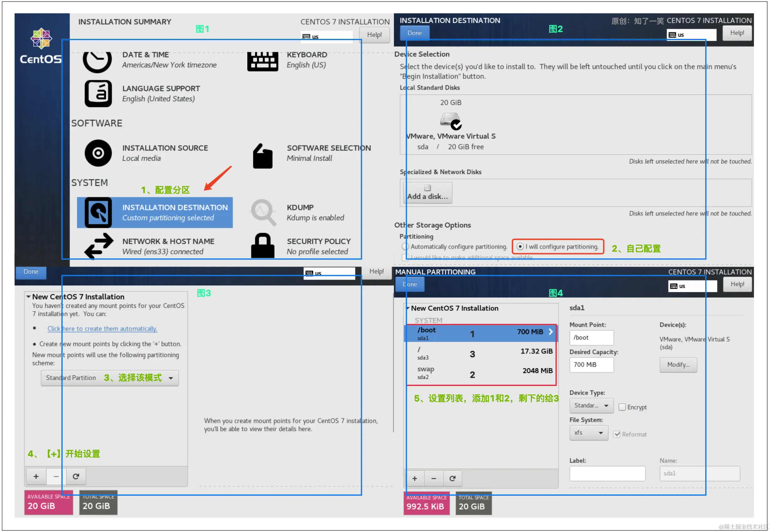Click the Mount Point /boot field
Screen dimensions: 771x532
592,338
